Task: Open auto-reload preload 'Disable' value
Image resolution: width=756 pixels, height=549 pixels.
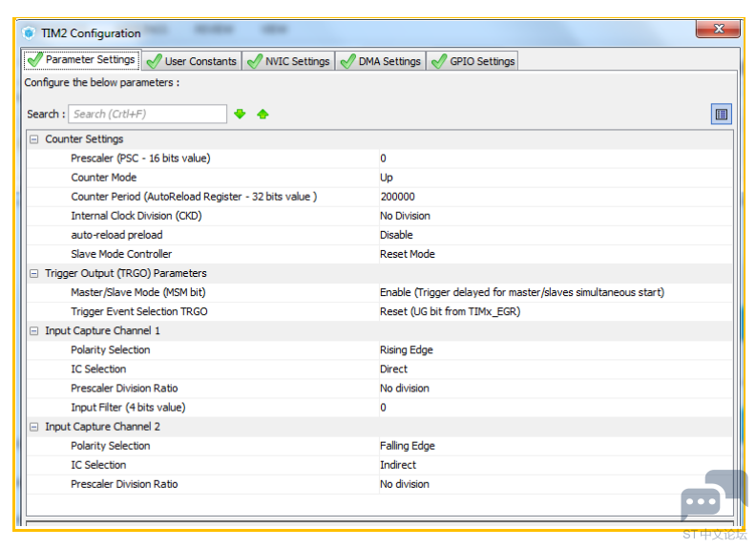Action: point(556,235)
